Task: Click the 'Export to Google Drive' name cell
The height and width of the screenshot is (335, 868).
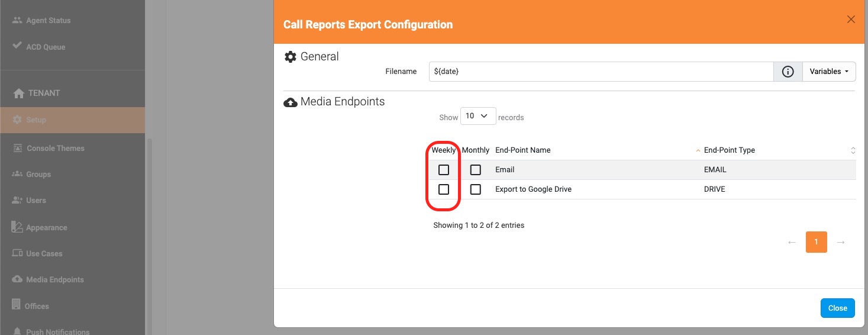Action: click(x=533, y=189)
